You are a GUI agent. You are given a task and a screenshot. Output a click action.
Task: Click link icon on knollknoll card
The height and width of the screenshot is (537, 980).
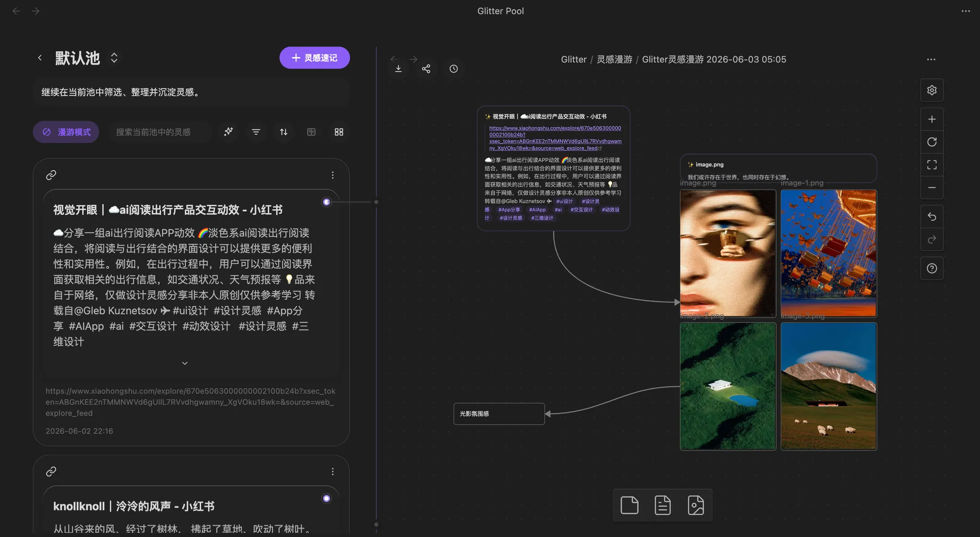click(51, 471)
